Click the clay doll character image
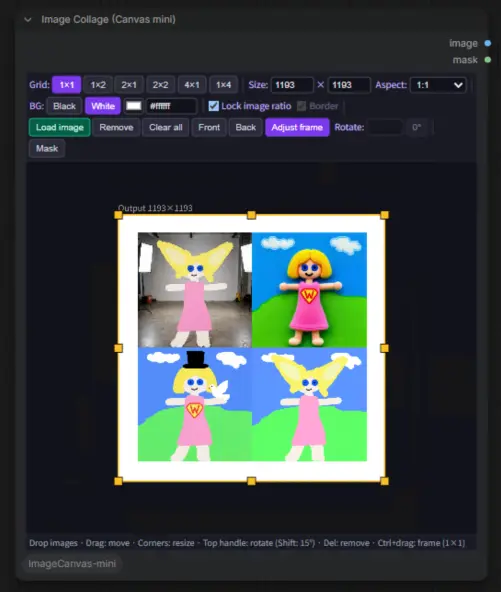The width and height of the screenshot is (501, 592). pyautogui.click(x=309, y=290)
